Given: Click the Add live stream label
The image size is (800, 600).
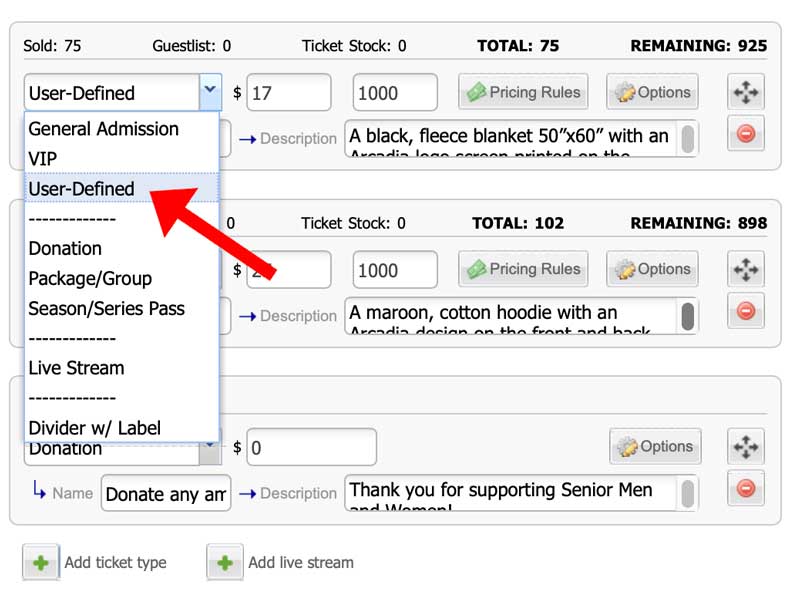Looking at the screenshot, I should click(x=301, y=562).
